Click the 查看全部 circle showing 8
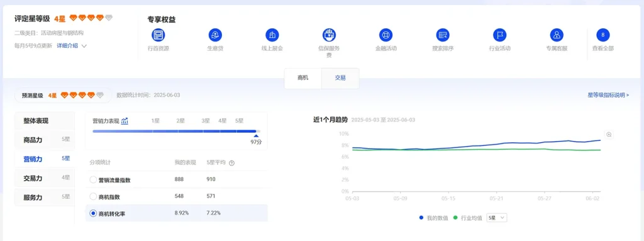644x241 pixels. (x=603, y=35)
